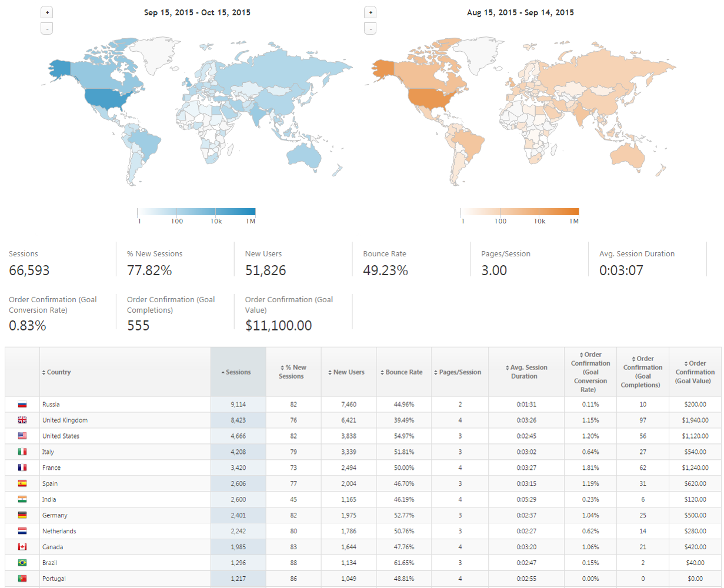
Task: Click the Portugal row country name
Action: pyautogui.click(x=54, y=579)
